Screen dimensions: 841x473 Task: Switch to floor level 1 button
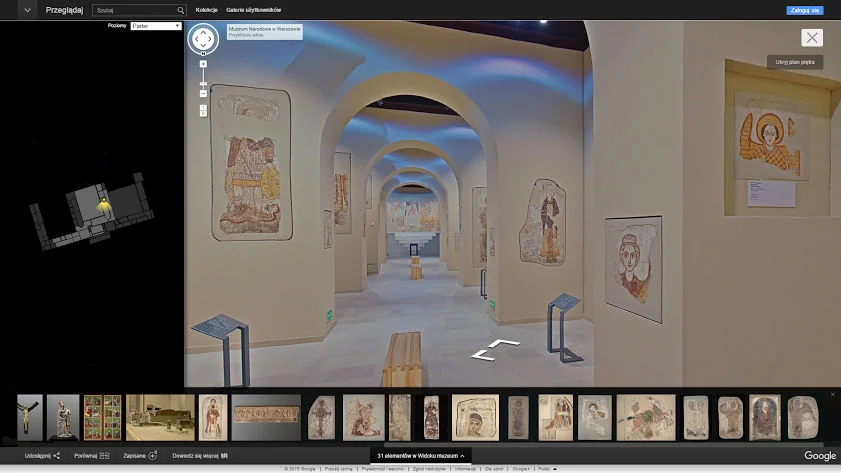[203, 108]
